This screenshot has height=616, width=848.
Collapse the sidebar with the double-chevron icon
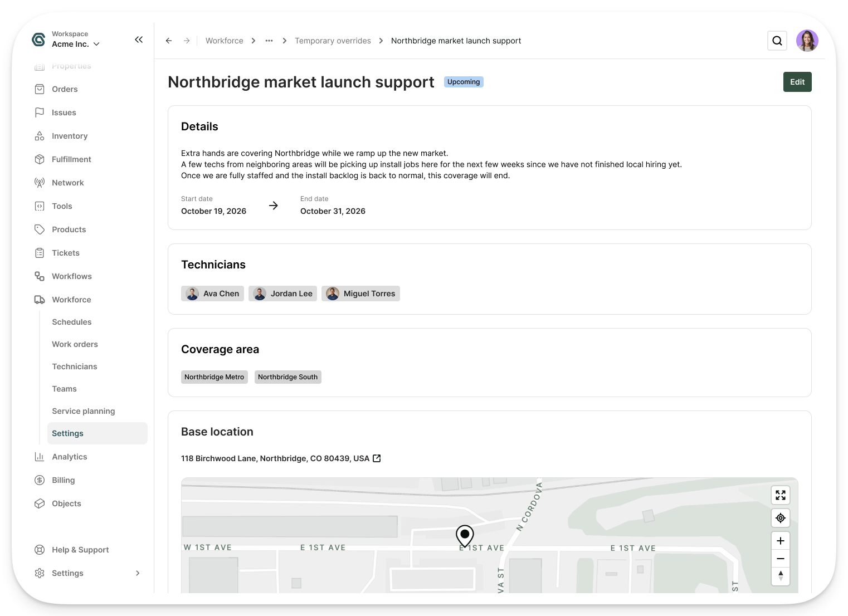(139, 40)
